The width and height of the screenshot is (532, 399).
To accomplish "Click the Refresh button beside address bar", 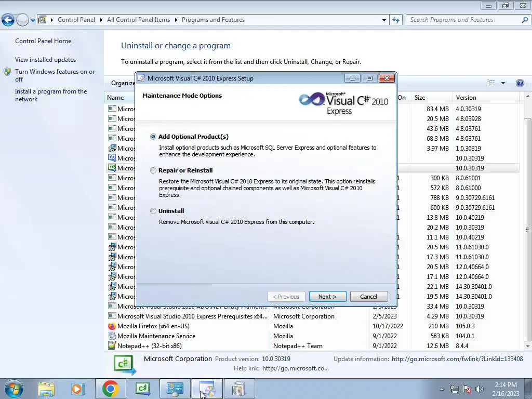I will [395, 20].
